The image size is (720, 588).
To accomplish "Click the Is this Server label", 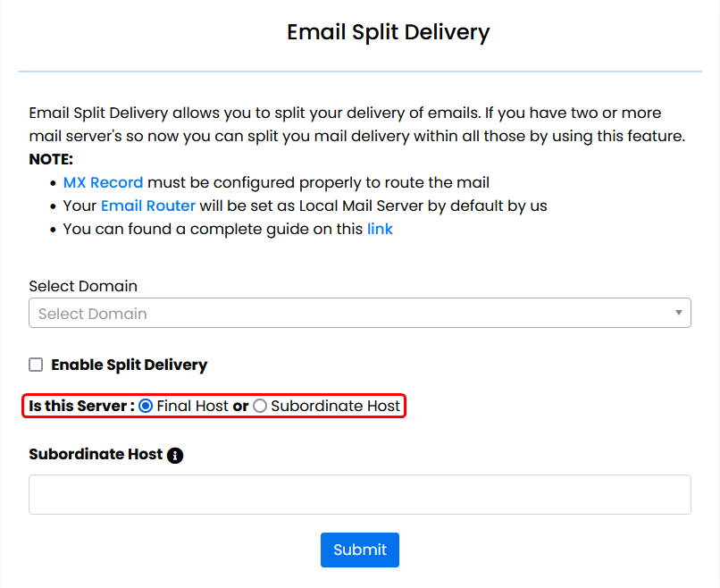I will 80,406.
